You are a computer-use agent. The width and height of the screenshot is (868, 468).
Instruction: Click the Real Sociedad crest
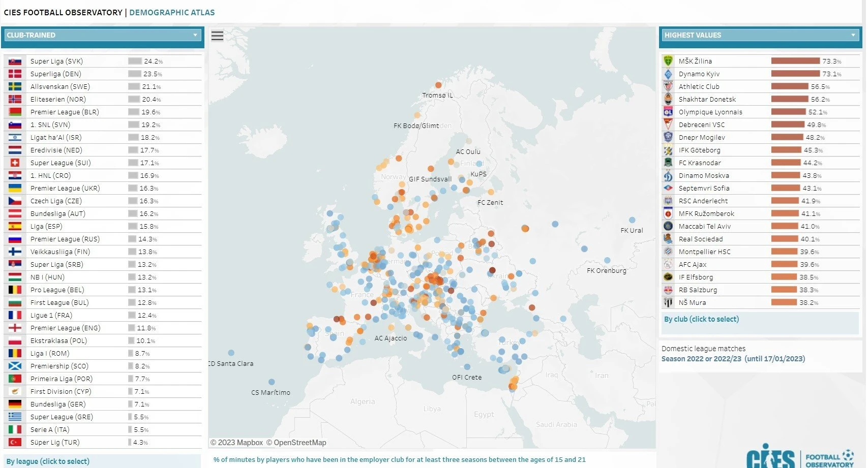coord(669,239)
